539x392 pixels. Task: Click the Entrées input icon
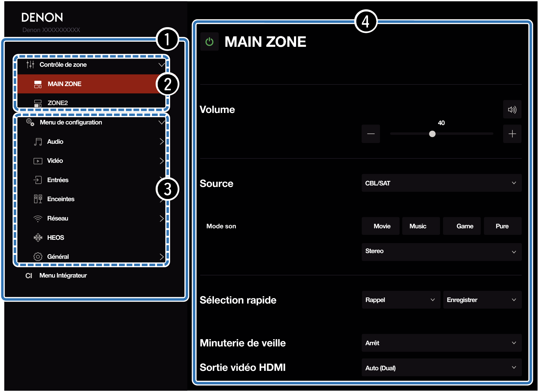pos(38,180)
